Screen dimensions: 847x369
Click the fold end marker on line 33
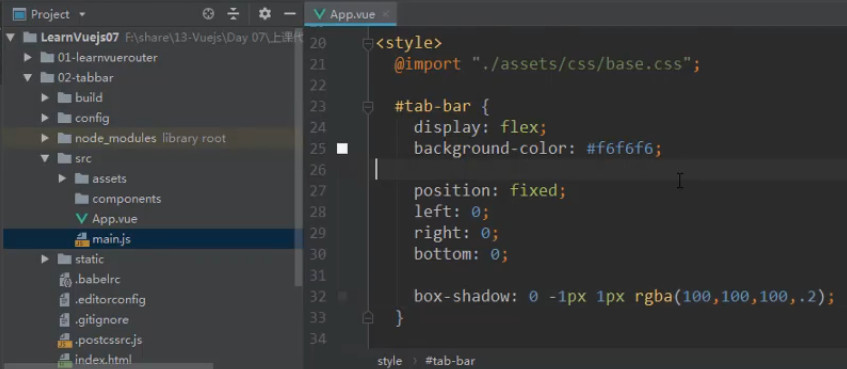coord(368,317)
